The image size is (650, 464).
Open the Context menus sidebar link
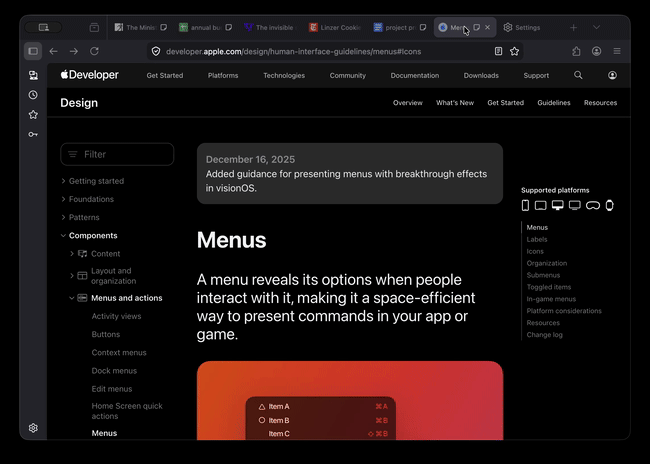click(x=118, y=352)
